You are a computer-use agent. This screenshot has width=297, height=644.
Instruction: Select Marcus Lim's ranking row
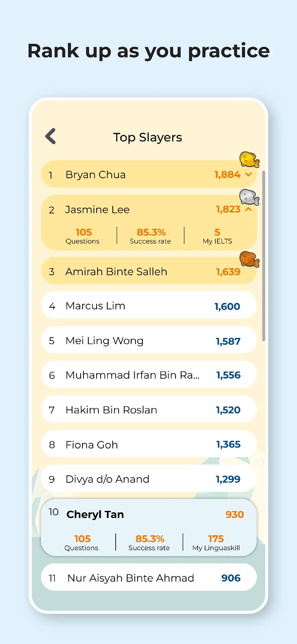(148, 305)
